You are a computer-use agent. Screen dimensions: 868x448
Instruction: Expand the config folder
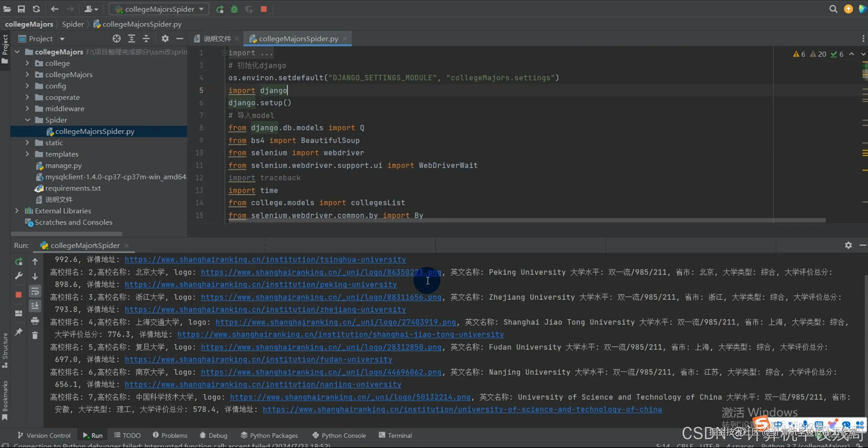coord(27,86)
